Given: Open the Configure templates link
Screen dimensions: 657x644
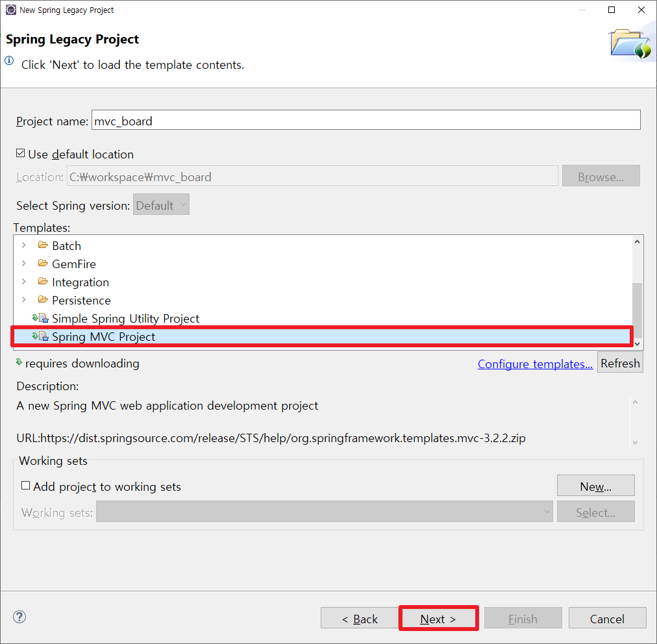Looking at the screenshot, I should tap(536, 364).
